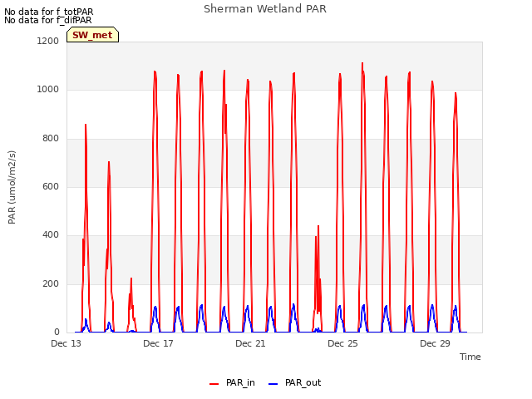This screenshot has width=532, height=399.
Task: Click the first red PAR_in peak near 860
Action: 86,125
